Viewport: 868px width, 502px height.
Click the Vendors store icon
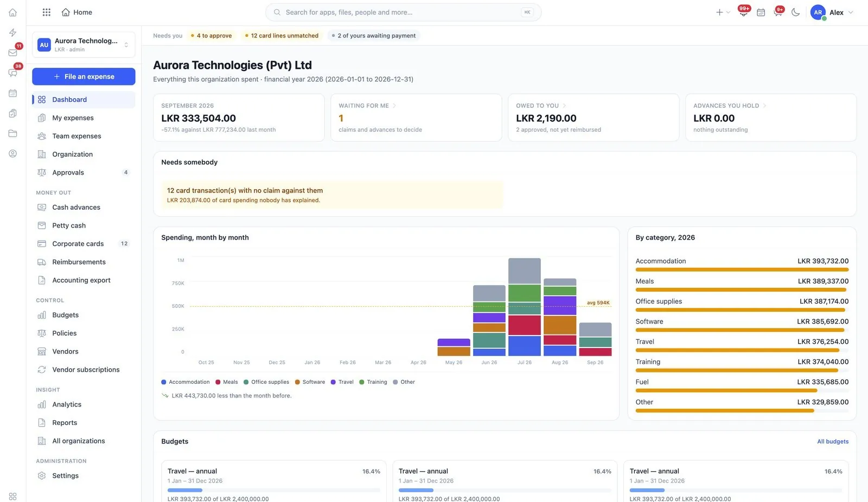(x=42, y=351)
